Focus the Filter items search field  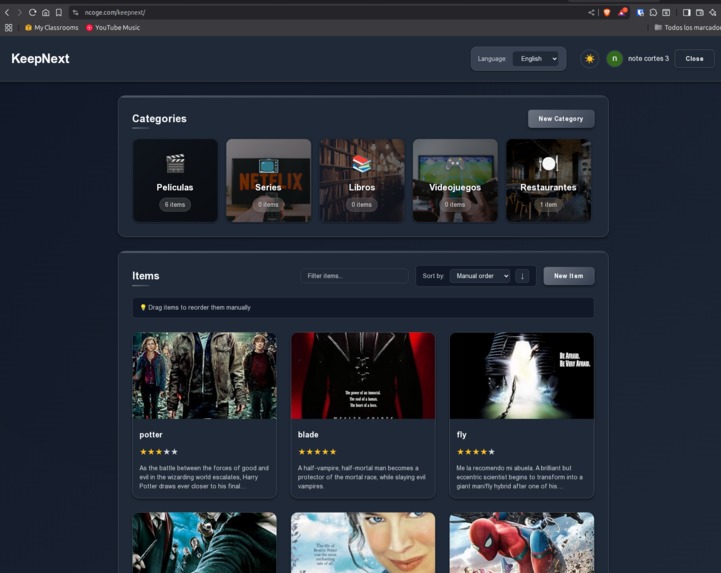354,276
